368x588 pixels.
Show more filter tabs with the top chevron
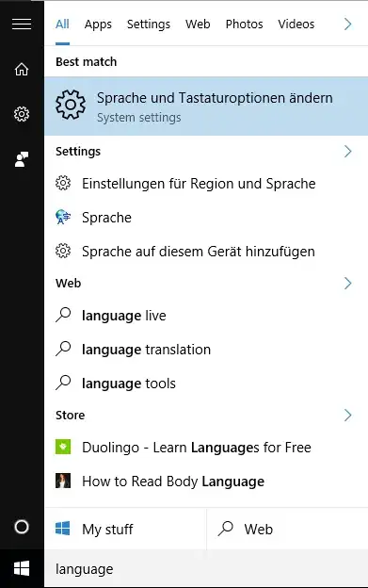pyautogui.click(x=348, y=24)
